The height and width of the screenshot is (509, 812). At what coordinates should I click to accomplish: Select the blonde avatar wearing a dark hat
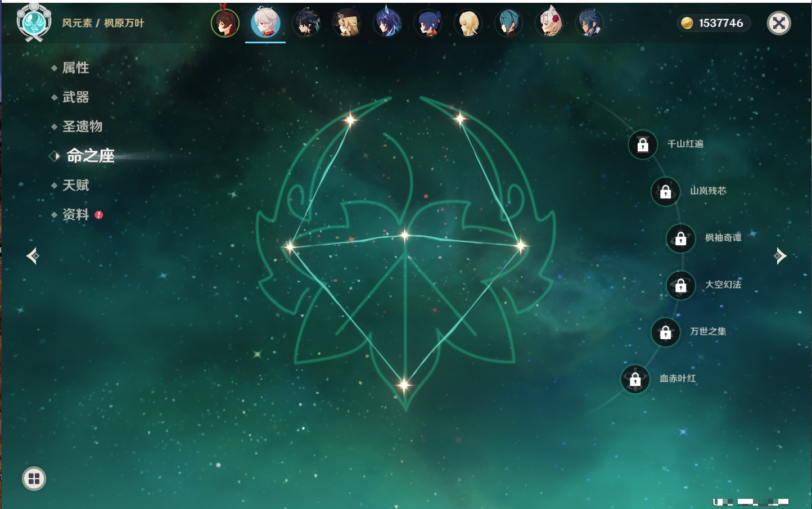[x=347, y=23]
